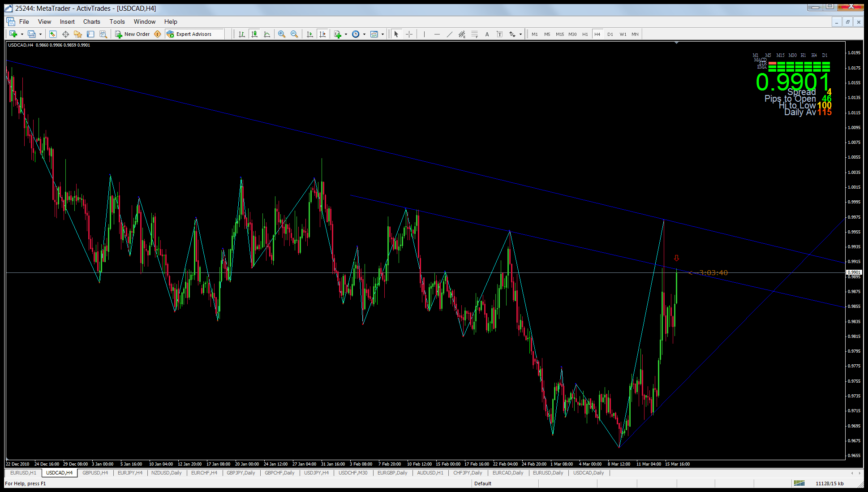Screen dimensions: 868x492
Task: Click the Zoom In magnifier icon
Action: tap(282, 34)
